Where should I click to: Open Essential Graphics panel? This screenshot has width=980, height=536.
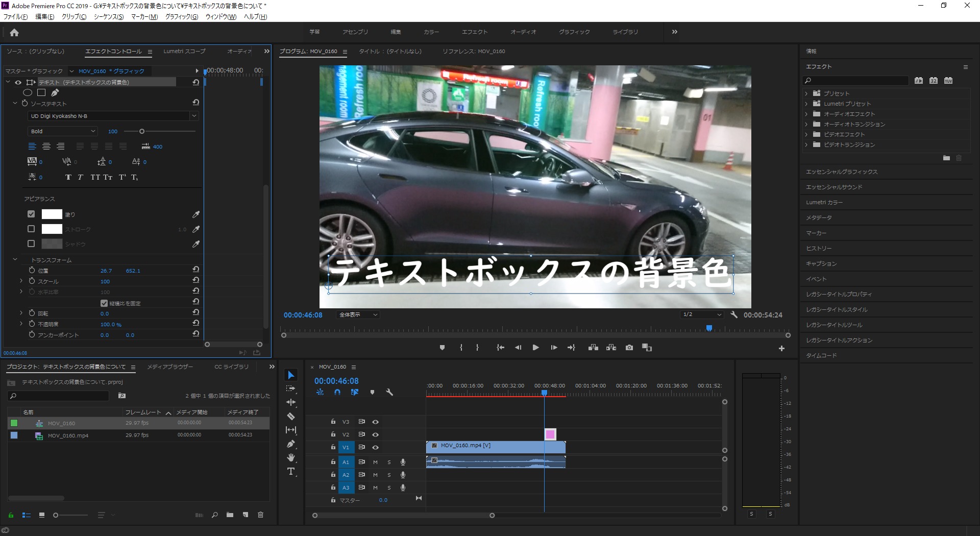point(842,172)
